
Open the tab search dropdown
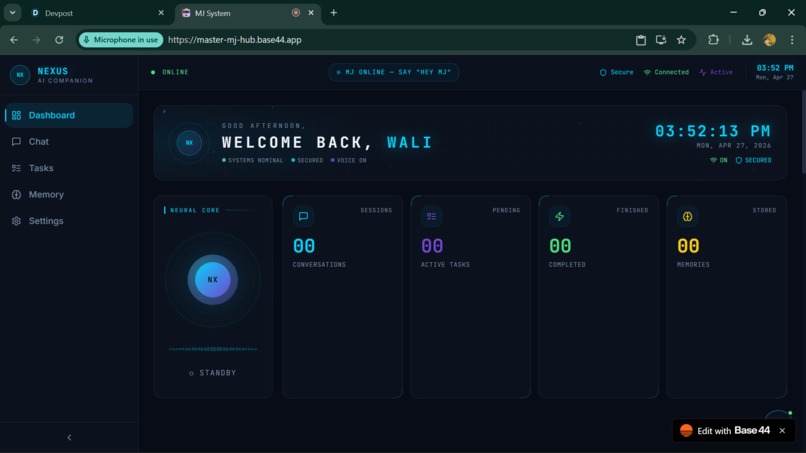click(12, 13)
